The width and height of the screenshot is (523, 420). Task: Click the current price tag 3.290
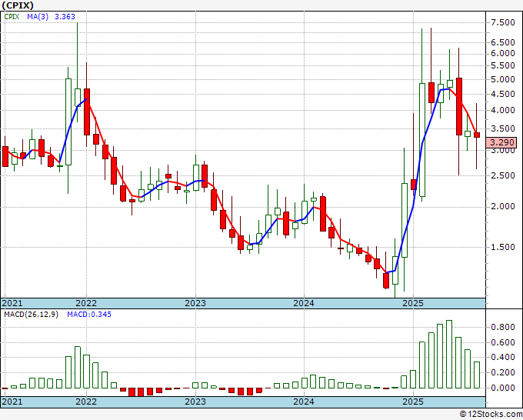[501, 142]
